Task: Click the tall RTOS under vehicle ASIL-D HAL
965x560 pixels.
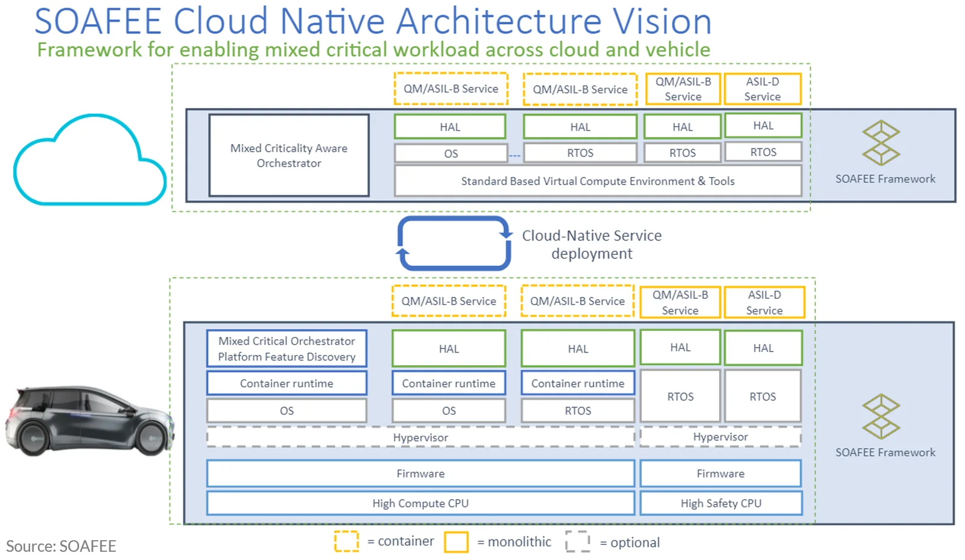Action: click(x=763, y=396)
